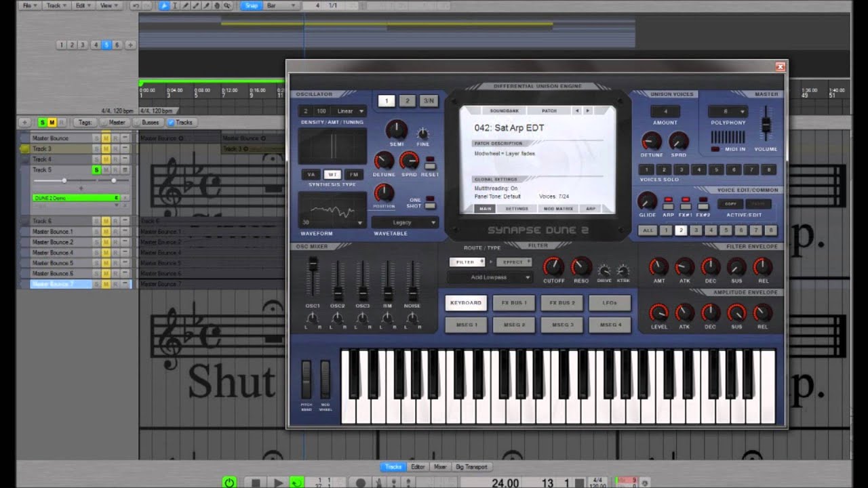Go to previous patch arrow in DUNE 2
868x488 pixels.
577,110
